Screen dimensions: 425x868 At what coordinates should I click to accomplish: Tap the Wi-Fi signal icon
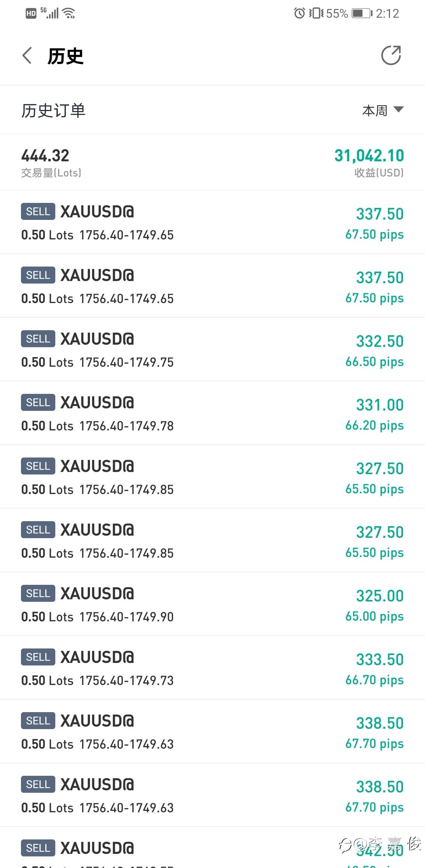click(x=68, y=14)
